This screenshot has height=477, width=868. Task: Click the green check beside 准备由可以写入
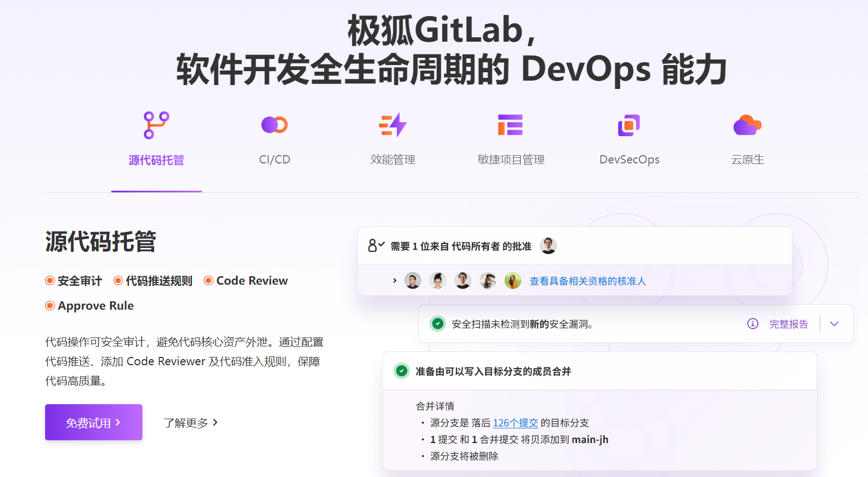[x=402, y=371]
